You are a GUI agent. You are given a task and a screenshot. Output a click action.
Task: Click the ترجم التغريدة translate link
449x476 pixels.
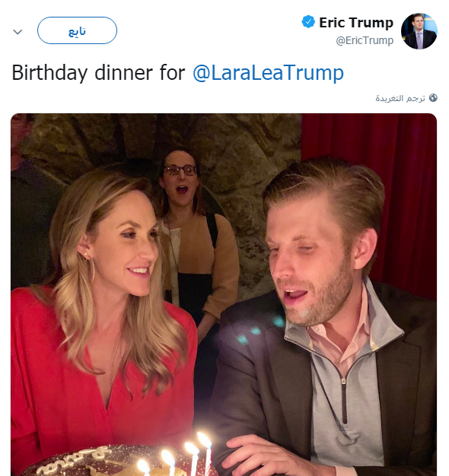400,98
